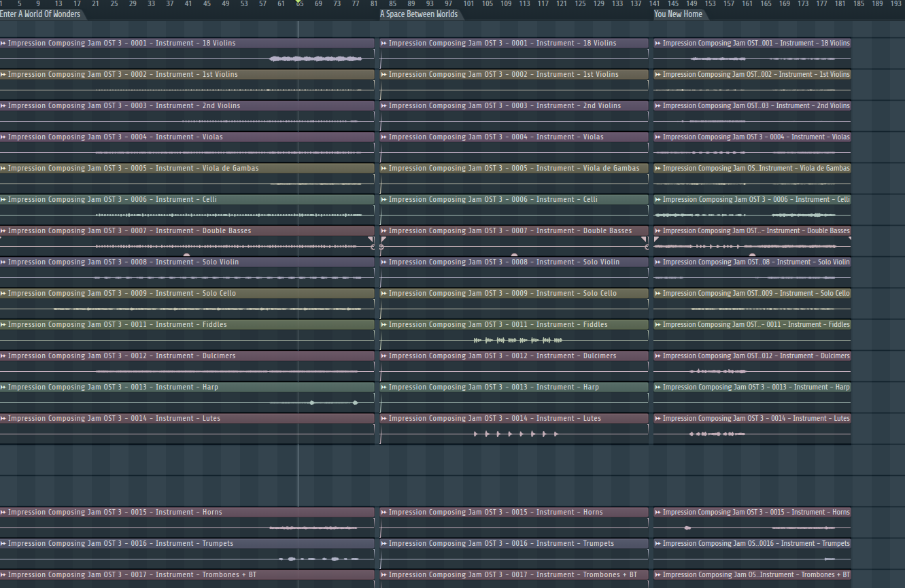Image resolution: width=905 pixels, height=588 pixels.
Task: Select Viola de Gambas title, A Space Between Worlds
Action: [514, 169]
